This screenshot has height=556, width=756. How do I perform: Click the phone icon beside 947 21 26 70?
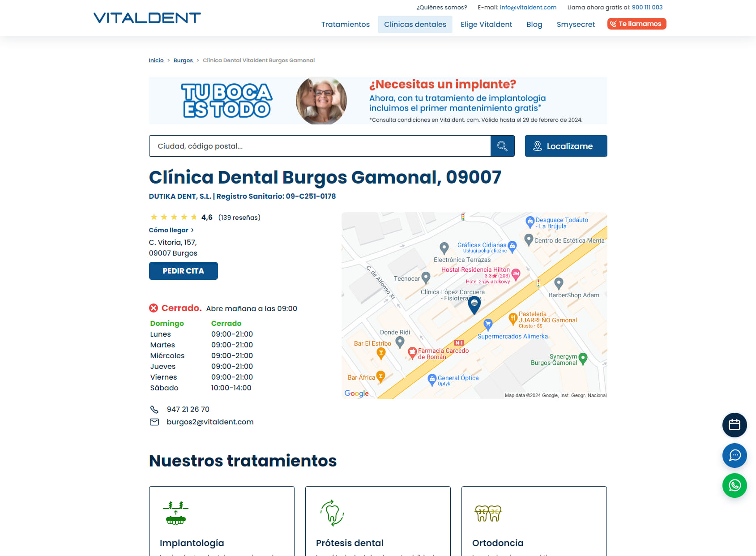click(154, 409)
